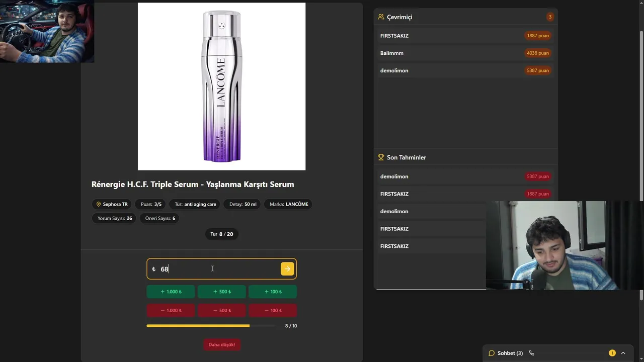Select Balimmm in the online players list
The width and height of the screenshot is (644, 362).
(x=465, y=53)
